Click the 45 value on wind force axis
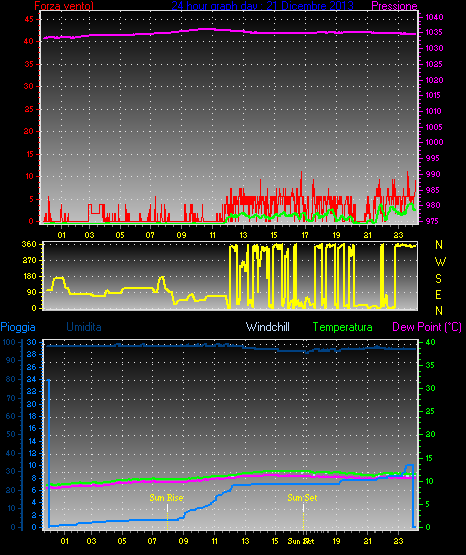The image size is (466, 555). (x=29, y=19)
